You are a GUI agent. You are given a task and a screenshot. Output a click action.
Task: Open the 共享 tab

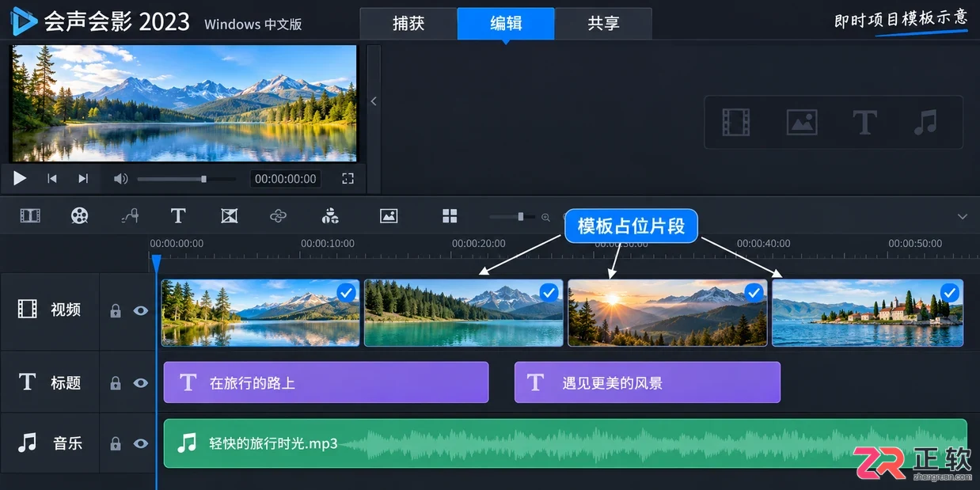click(603, 24)
